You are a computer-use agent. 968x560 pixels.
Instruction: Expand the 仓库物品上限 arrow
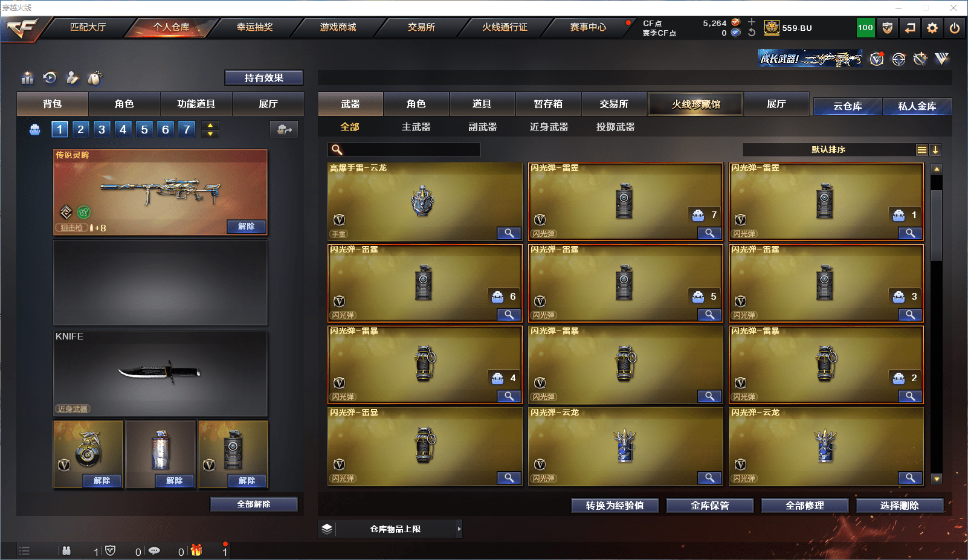(x=459, y=529)
